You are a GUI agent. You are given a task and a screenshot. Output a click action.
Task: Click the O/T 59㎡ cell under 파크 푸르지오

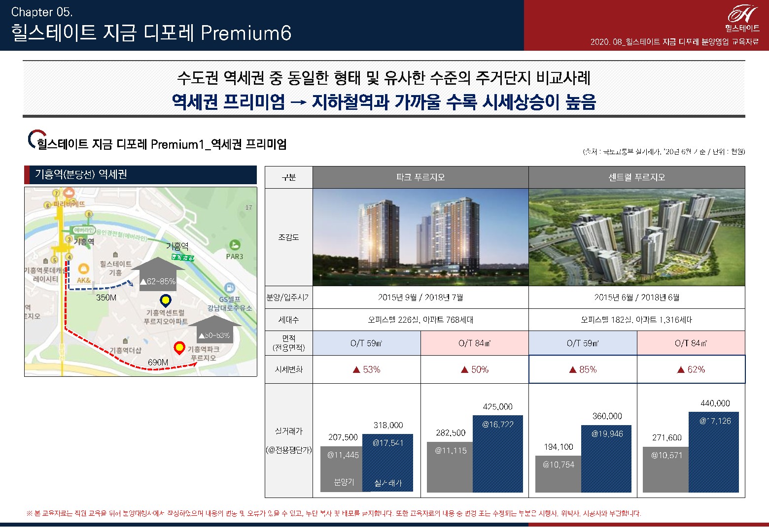click(x=367, y=343)
